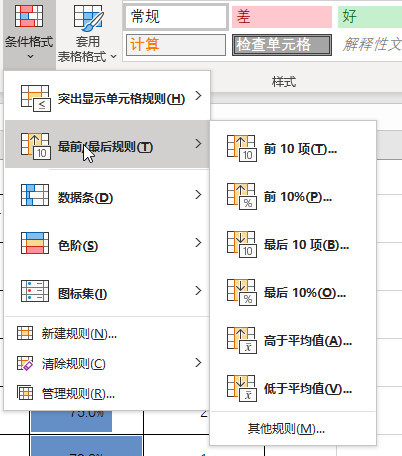
Task: Click the 数据条 data bars icon
Action: tap(35, 195)
